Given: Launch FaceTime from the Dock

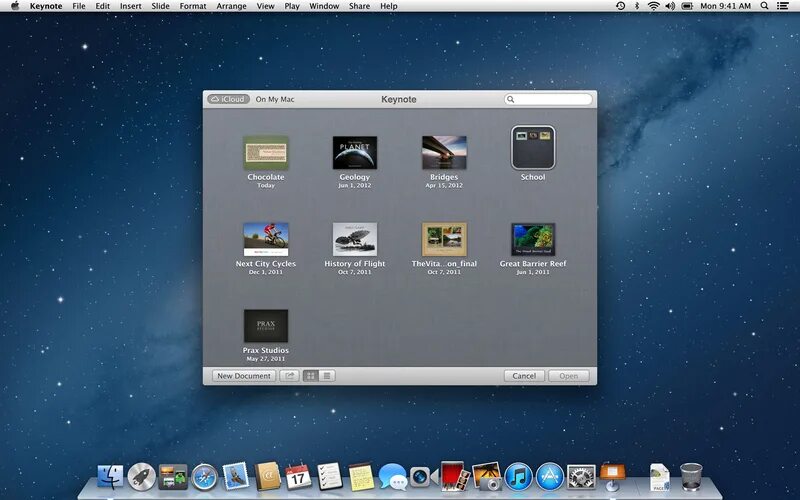Looking at the screenshot, I should (424, 477).
